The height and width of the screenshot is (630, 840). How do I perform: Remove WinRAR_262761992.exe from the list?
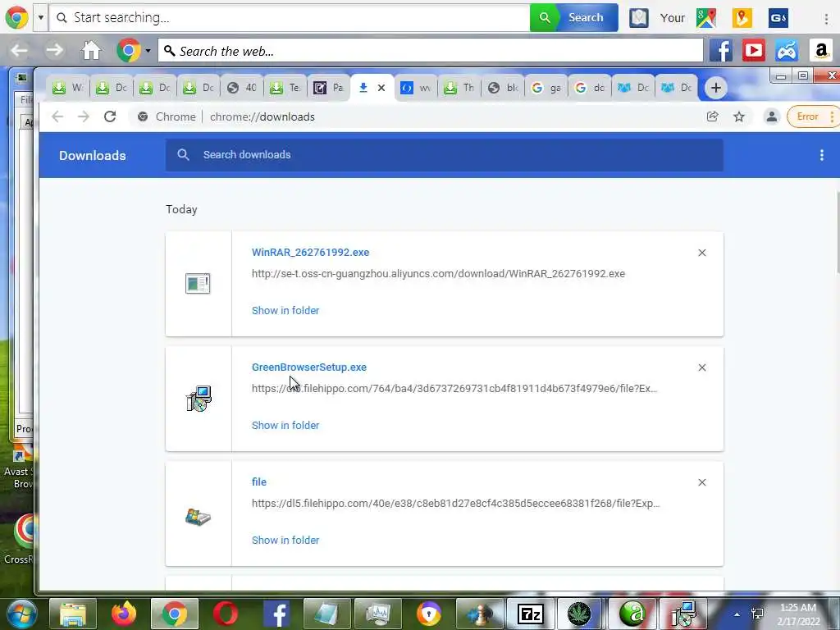coord(702,253)
